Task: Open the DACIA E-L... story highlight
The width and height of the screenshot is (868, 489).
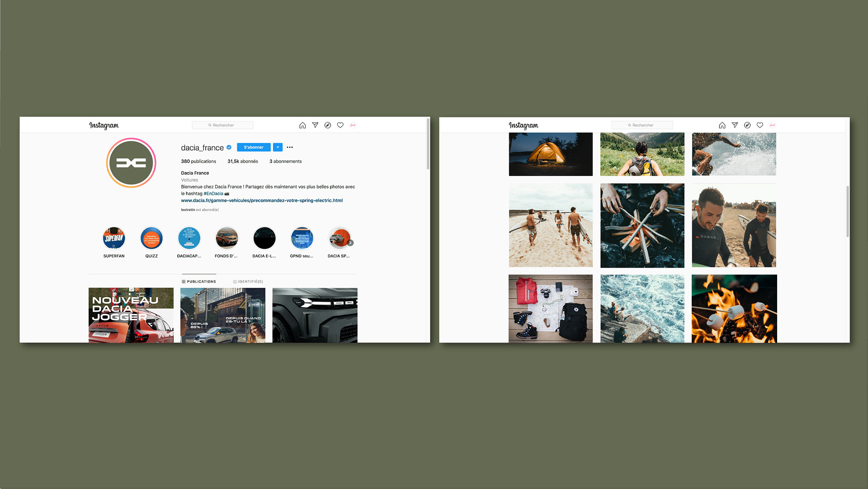Action: coord(264,238)
